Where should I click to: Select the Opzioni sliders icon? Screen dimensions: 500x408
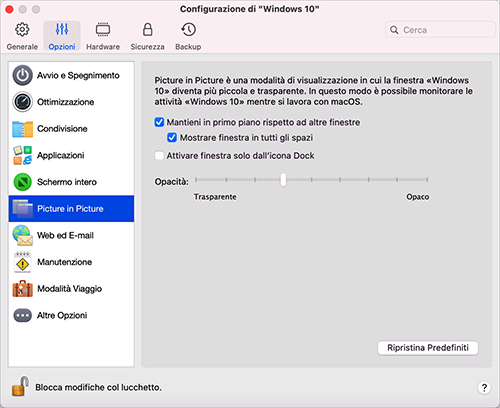[x=62, y=29]
